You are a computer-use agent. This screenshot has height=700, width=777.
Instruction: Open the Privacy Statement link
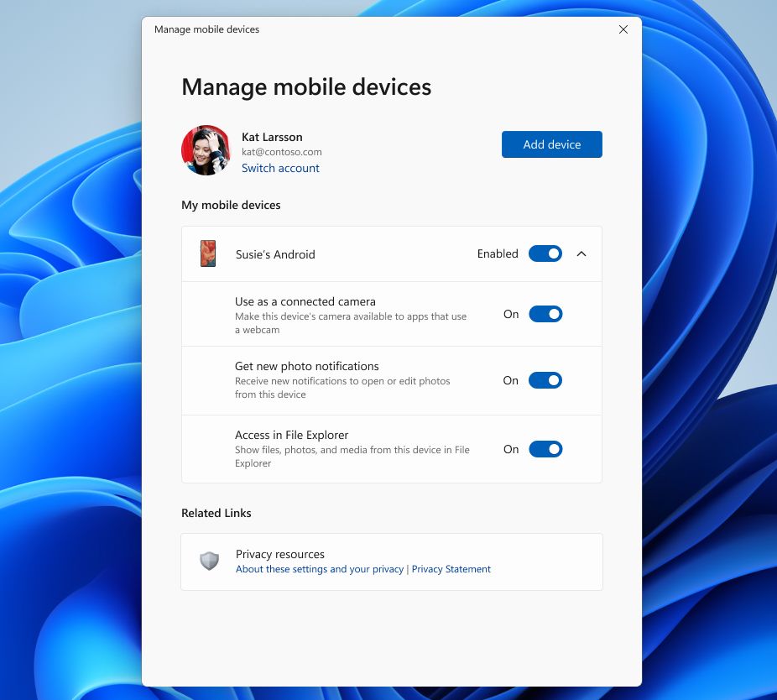click(451, 569)
